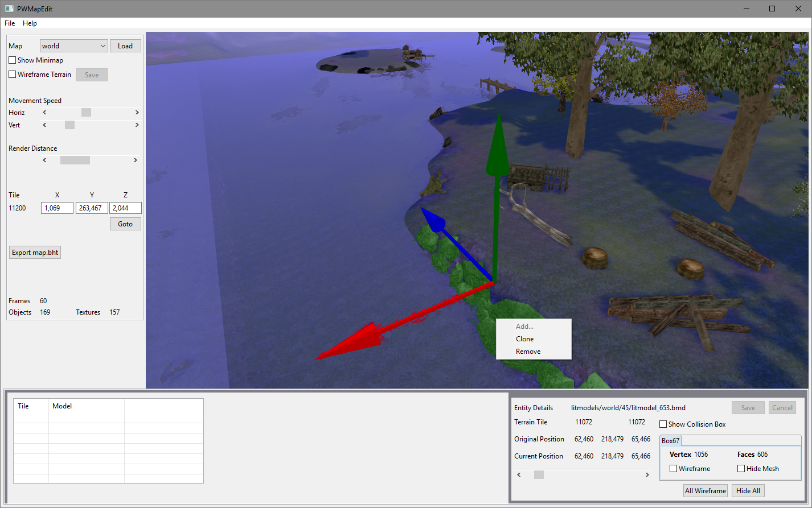This screenshot has width=812, height=508.
Task: Toggle Wireframe Terrain checkbox
Action: pyautogui.click(x=13, y=75)
